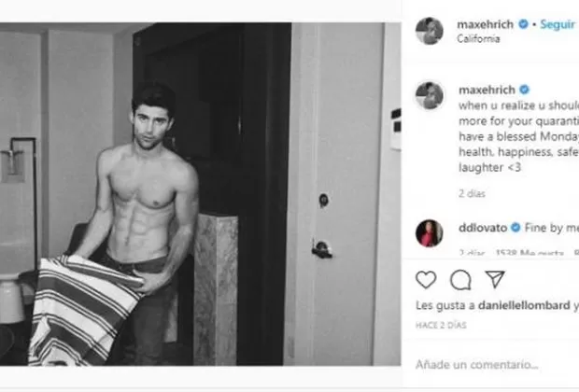This screenshot has width=579, height=392.
Task: Like the post with the heart icon
Action: [x=426, y=279]
